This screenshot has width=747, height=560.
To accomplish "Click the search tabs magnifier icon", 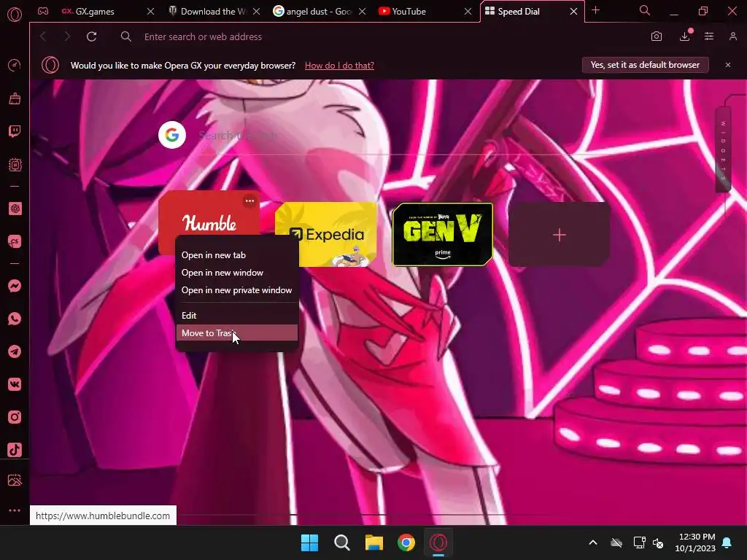I will click(644, 10).
